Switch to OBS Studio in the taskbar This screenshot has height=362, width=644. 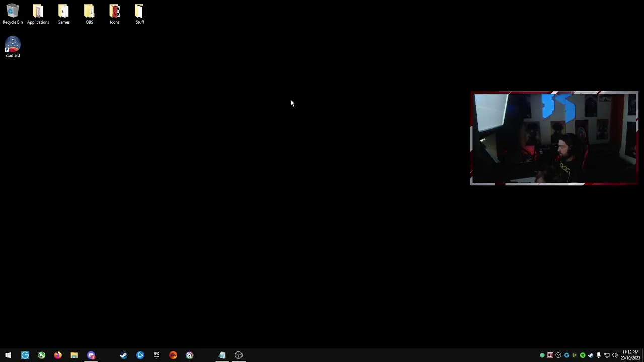click(238, 355)
